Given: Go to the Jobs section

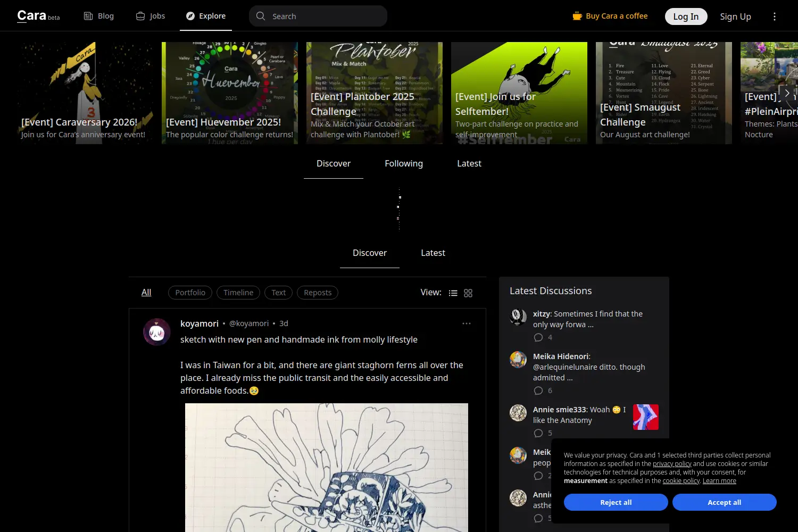Looking at the screenshot, I should point(151,16).
